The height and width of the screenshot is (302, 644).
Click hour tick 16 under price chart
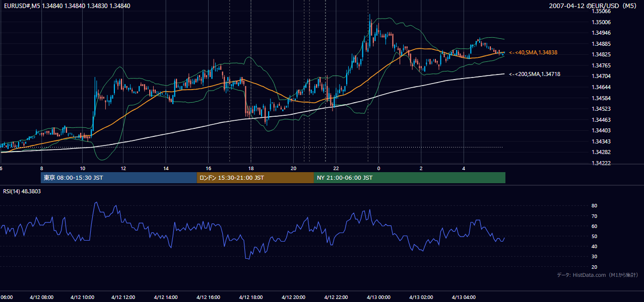[x=208, y=168]
